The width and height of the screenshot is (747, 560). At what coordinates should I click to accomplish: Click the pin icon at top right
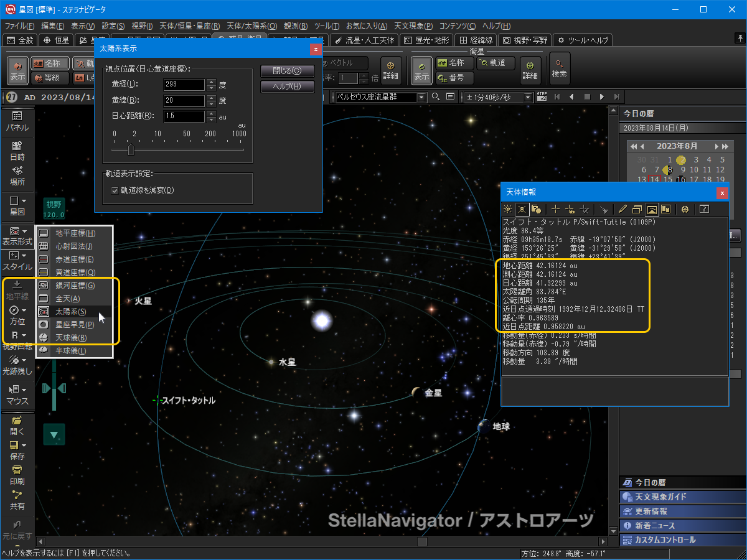[x=740, y=39]
